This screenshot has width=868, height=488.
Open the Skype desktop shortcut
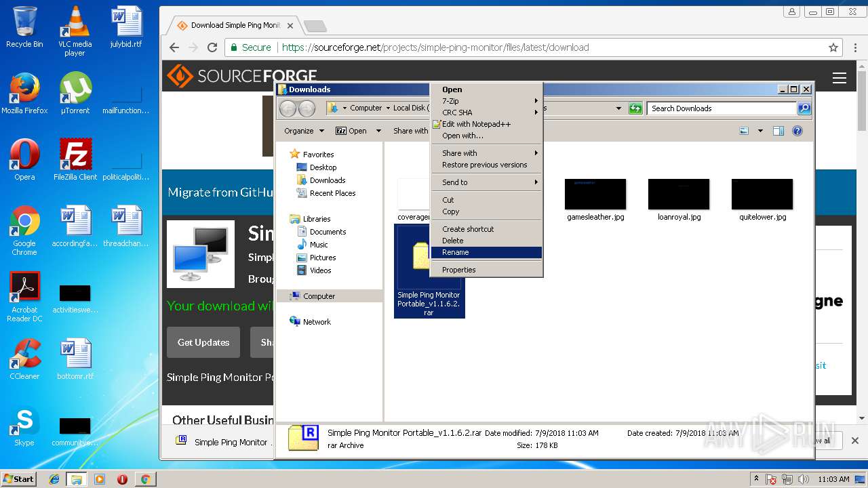coord(24,425)
